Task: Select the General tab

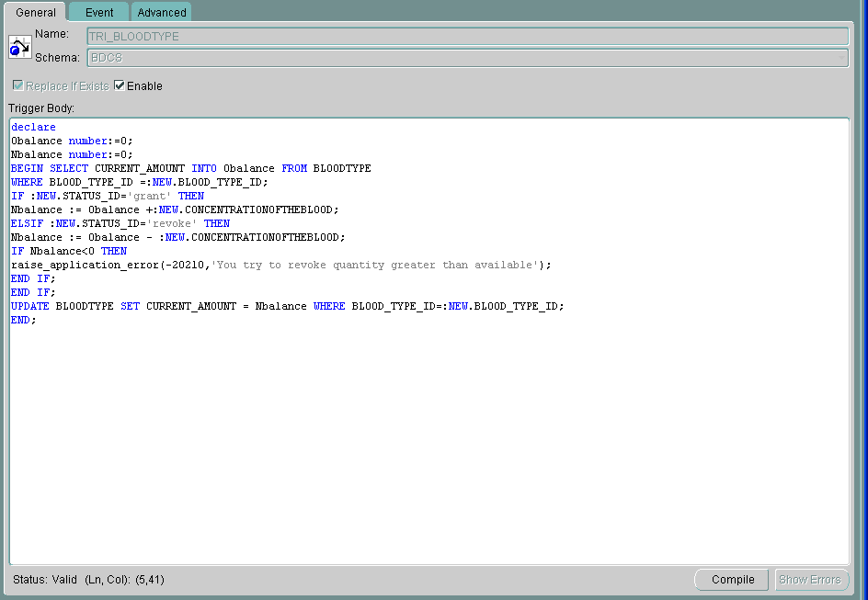Action: tap(36, 12)
